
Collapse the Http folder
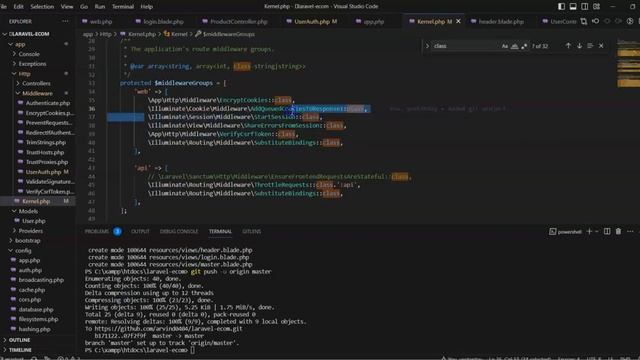point(24,74)
